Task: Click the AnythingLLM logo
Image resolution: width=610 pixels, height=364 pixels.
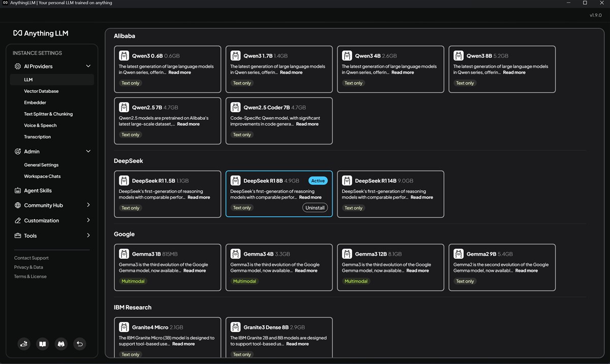Action: pos(41,33)
